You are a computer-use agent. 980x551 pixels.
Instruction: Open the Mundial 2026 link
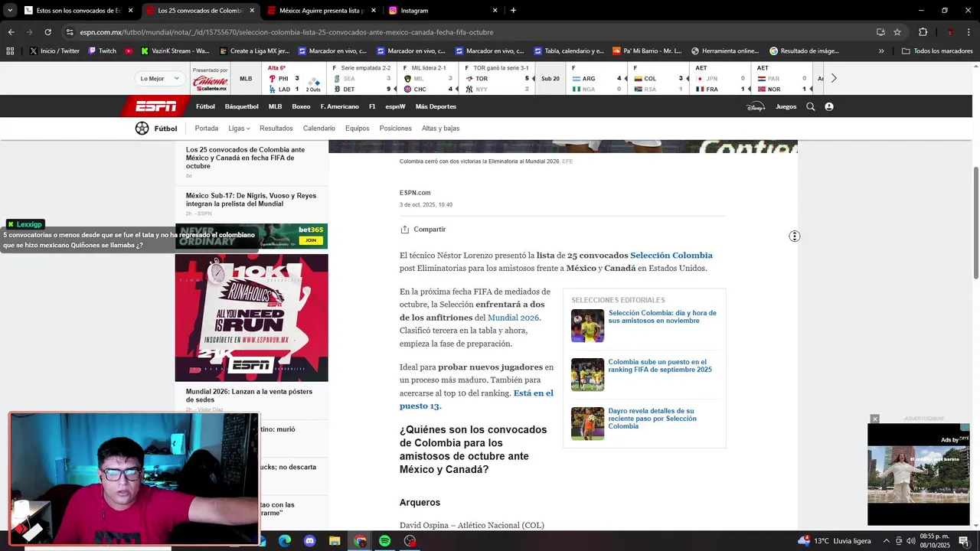point(513,318)
